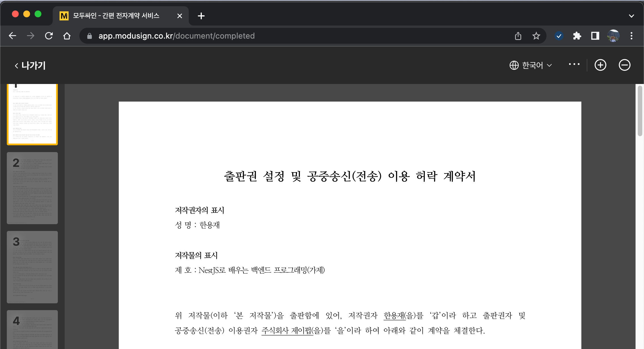Bookmark this page with star icon
The height and width of the screenshot is (349, 644).
536,36
